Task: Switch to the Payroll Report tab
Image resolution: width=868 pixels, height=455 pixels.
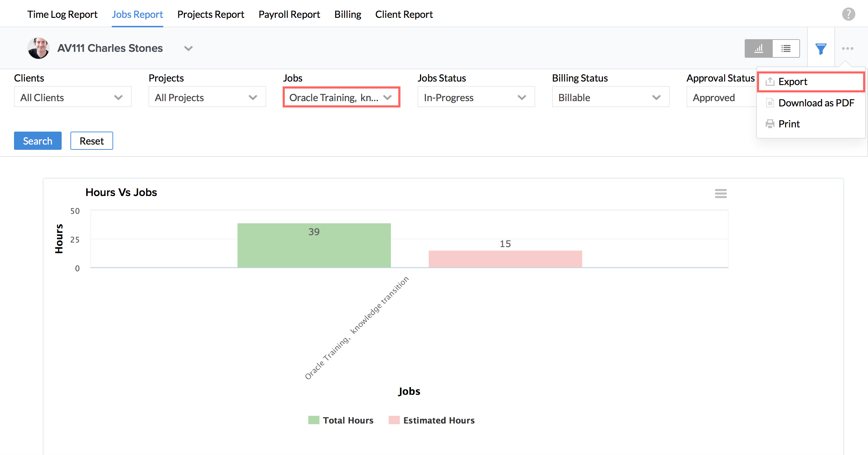Action: pyautogui.click(x=289, y=14)
